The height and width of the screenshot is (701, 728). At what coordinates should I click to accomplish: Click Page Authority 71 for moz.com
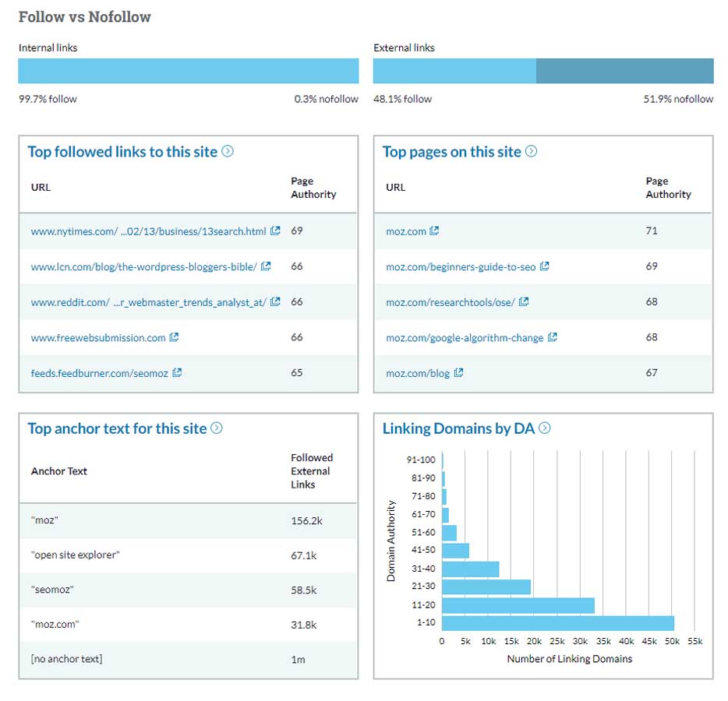click(652, 231)
